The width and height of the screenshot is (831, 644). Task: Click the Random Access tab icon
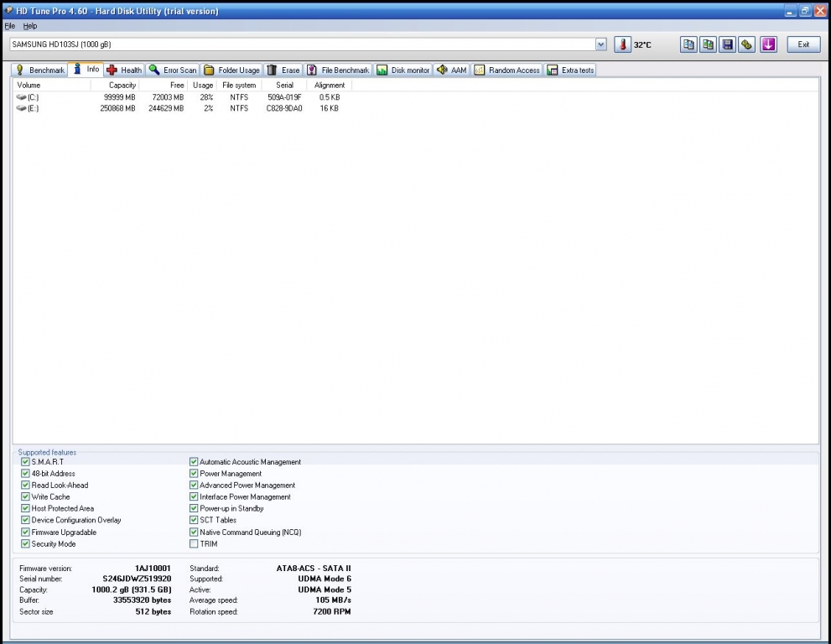tap(479, 70)
